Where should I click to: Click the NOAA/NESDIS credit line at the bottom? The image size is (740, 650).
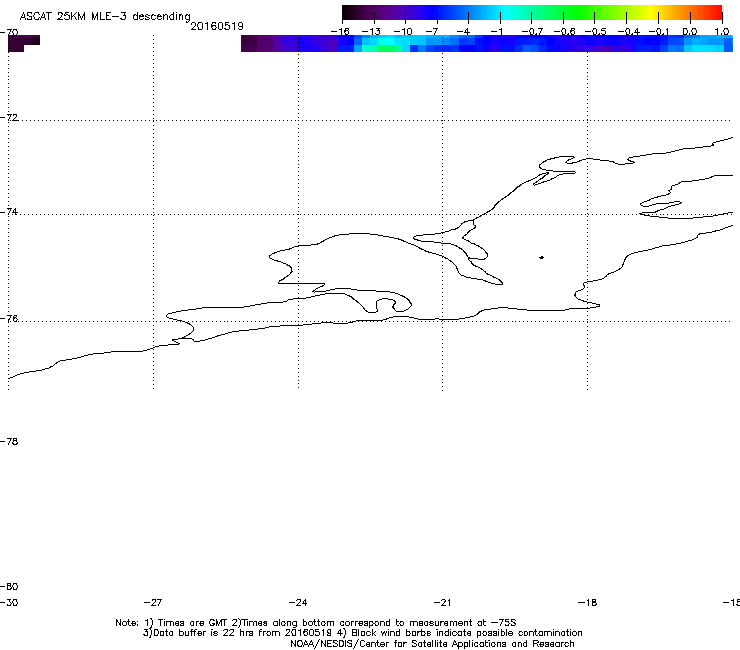(x=432, y=644)
